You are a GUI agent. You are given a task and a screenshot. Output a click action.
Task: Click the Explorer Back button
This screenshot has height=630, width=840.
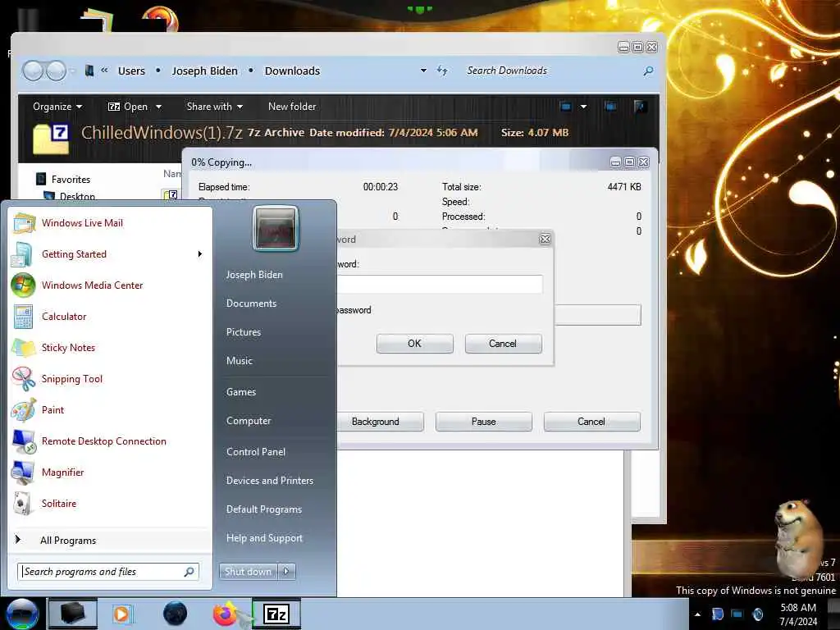coord(33,71)
